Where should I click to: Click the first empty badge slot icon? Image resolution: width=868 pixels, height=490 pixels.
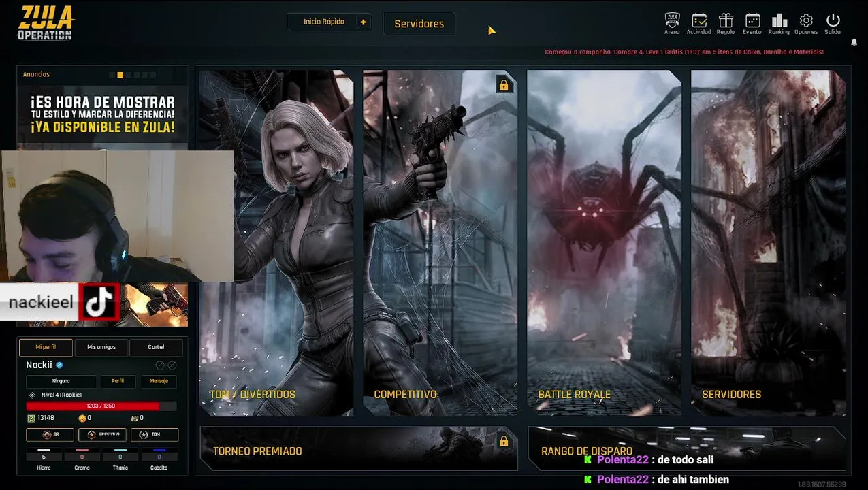160,365
